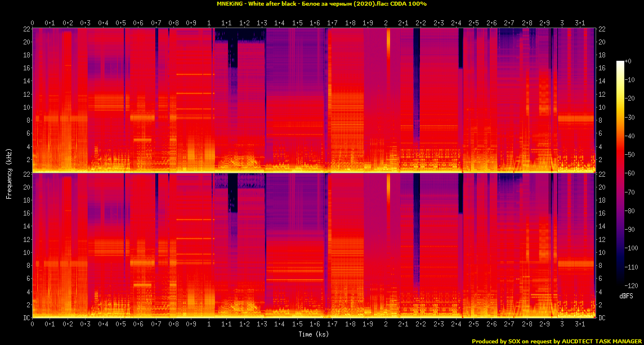Image resolution: width=644 pixels, height=345 pixels.
Task: Click the "1·3" tick on the top time axis
Action: [x=262, y=22]
